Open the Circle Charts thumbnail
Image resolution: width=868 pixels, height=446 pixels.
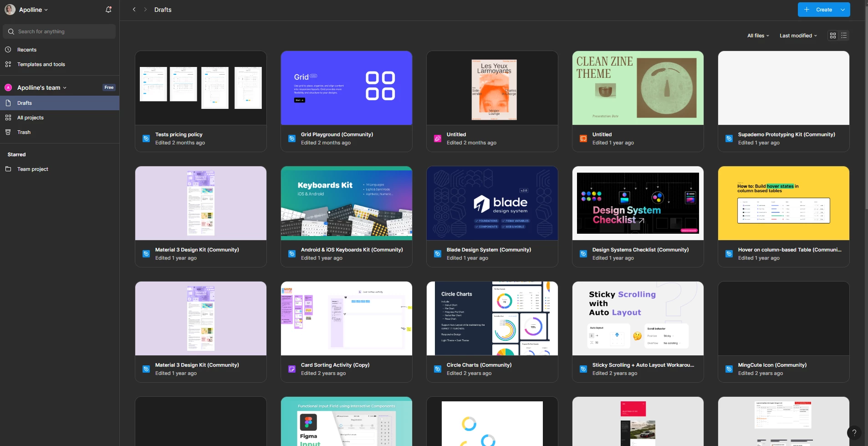492,318
